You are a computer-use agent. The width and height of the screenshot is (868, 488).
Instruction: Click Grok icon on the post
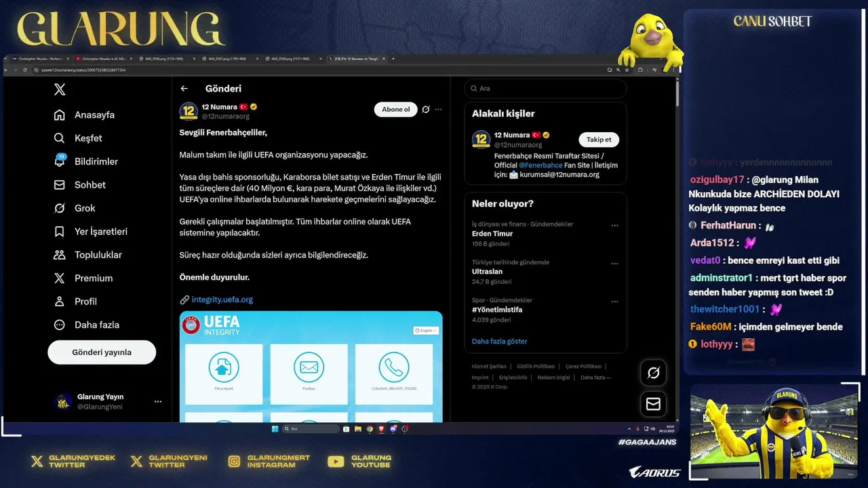tap(426, 109)
